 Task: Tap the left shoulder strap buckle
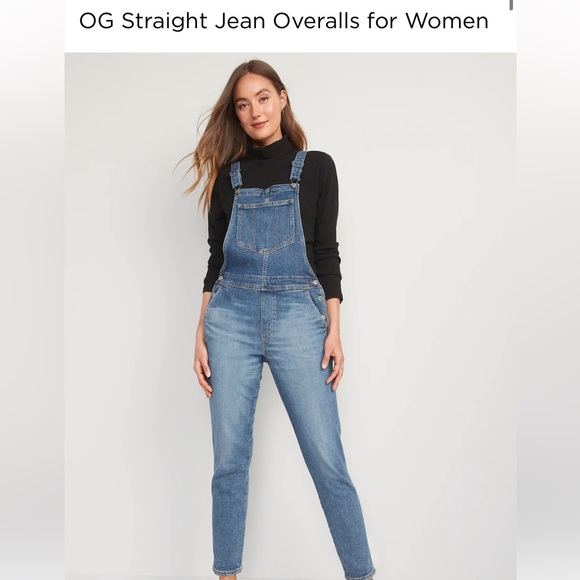coord(237,186)
